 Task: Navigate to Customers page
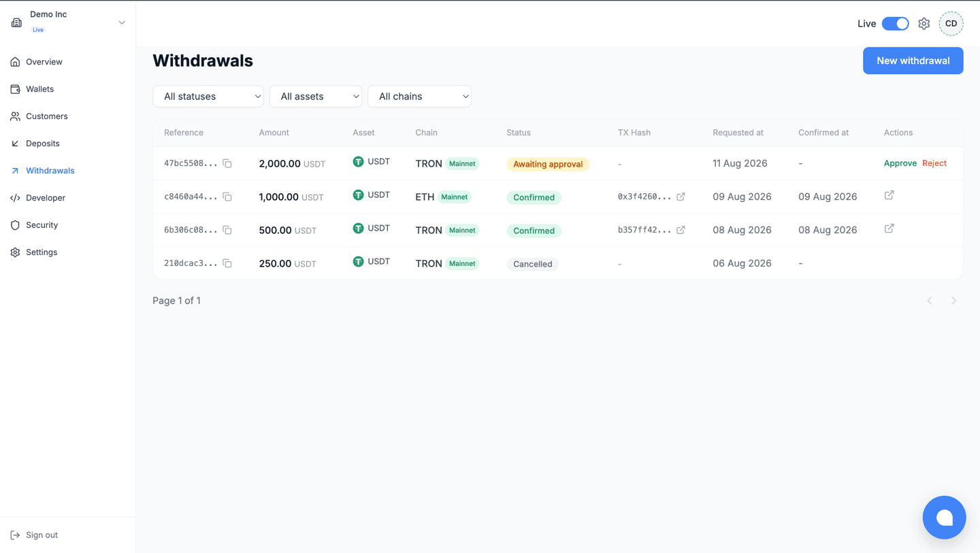pyautogui.click(x=46, y=116)
